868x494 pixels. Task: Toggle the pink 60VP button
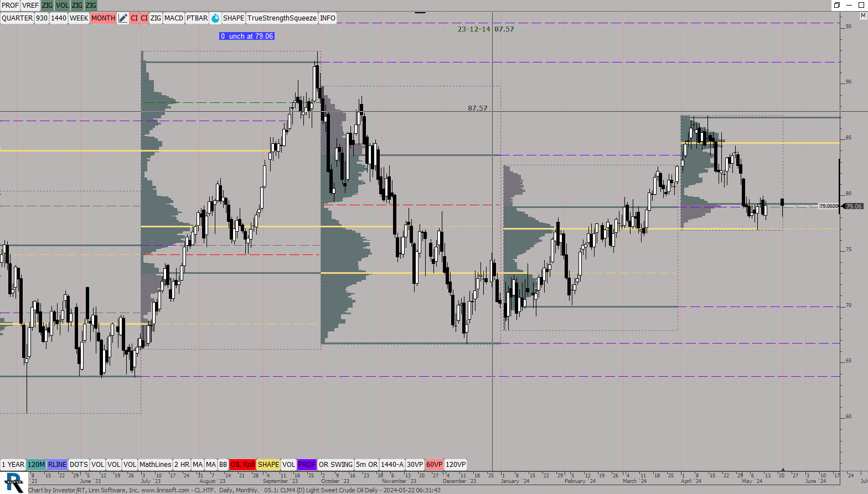tap(434, 465)
